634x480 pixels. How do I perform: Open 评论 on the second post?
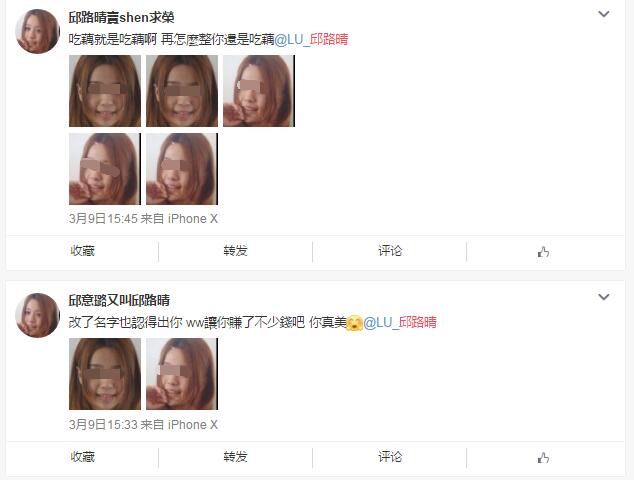[x=390, y=457]
